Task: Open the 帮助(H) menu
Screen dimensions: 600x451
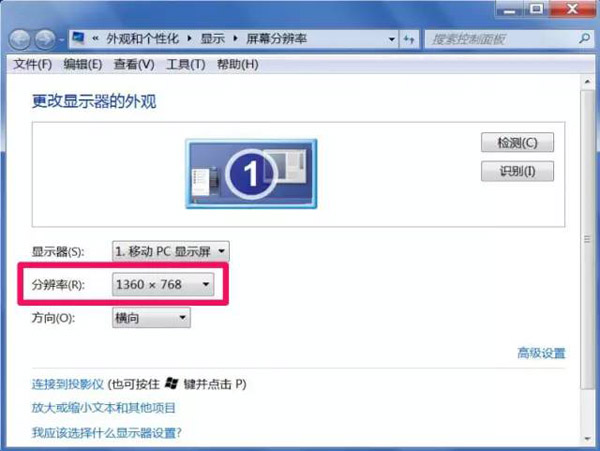Action: point(238,64)
